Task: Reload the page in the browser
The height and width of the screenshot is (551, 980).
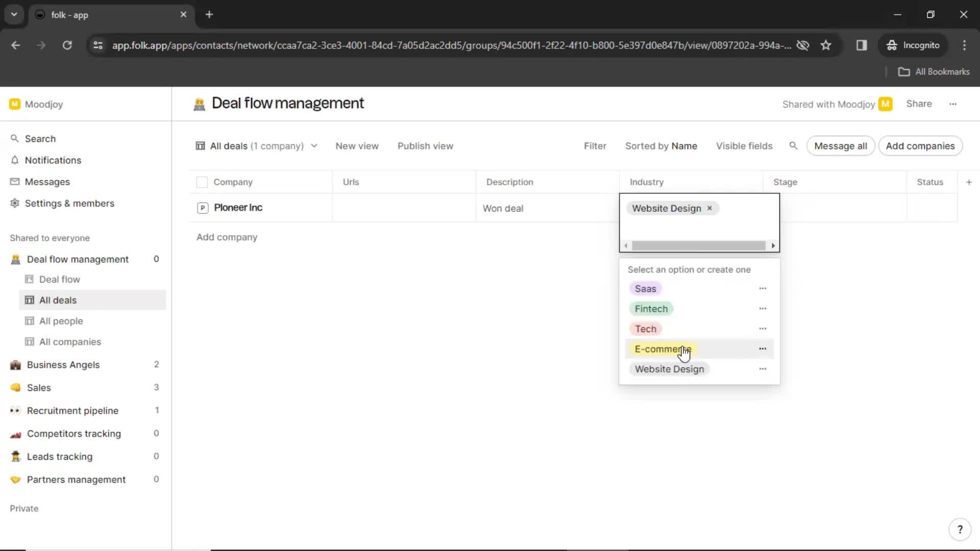Action: (67, 45)
